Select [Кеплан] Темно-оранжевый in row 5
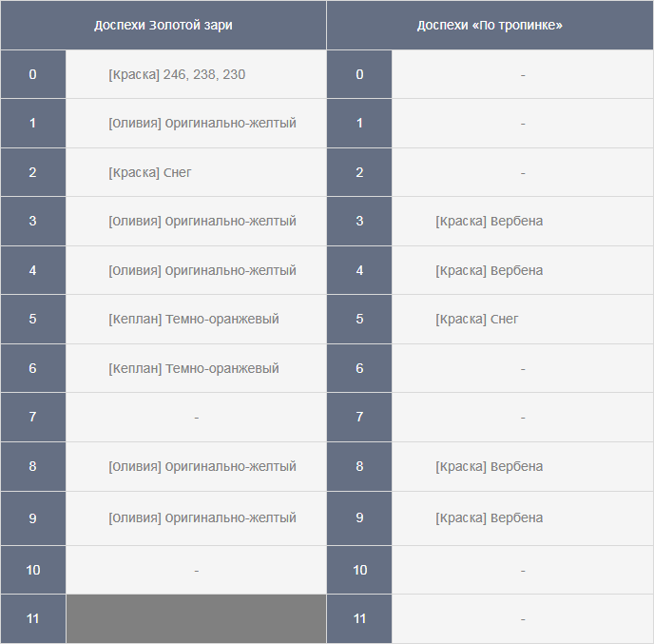This screenshot has height=644, width=654. [196, 320]
